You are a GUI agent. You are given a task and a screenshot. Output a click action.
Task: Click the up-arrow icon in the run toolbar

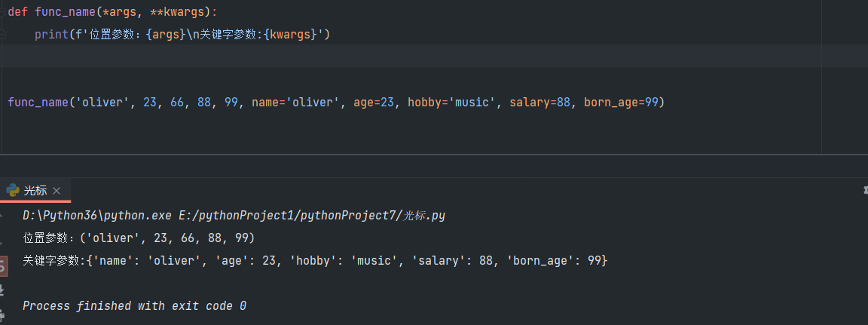[x=2, y=216]
